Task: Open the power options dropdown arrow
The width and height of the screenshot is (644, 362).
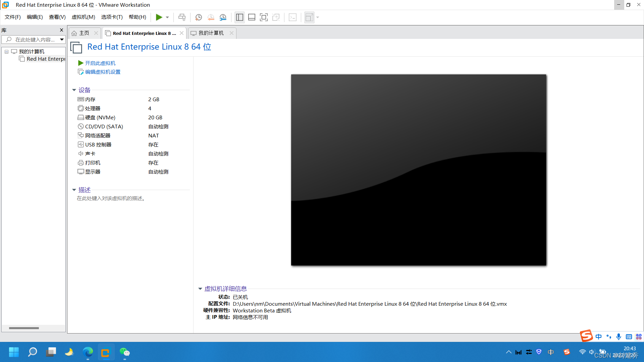Action: tap(167, 17)
